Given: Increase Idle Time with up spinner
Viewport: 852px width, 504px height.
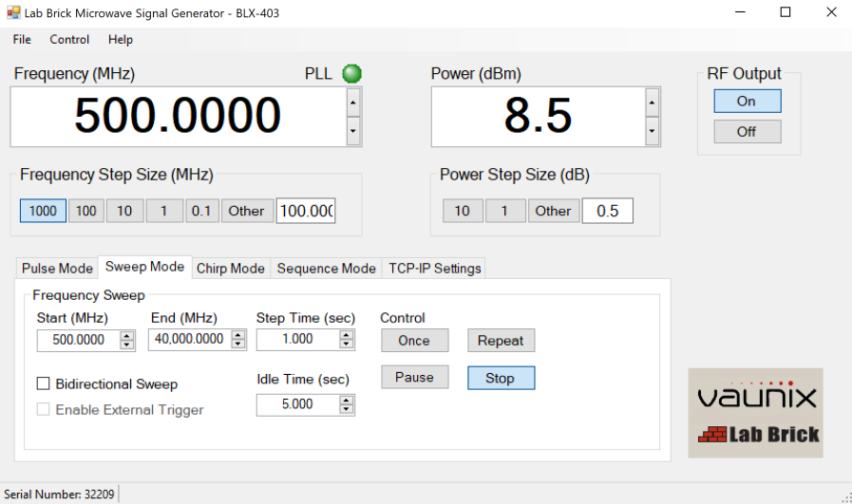Looking at the screenshot, I should click(347, 401).
